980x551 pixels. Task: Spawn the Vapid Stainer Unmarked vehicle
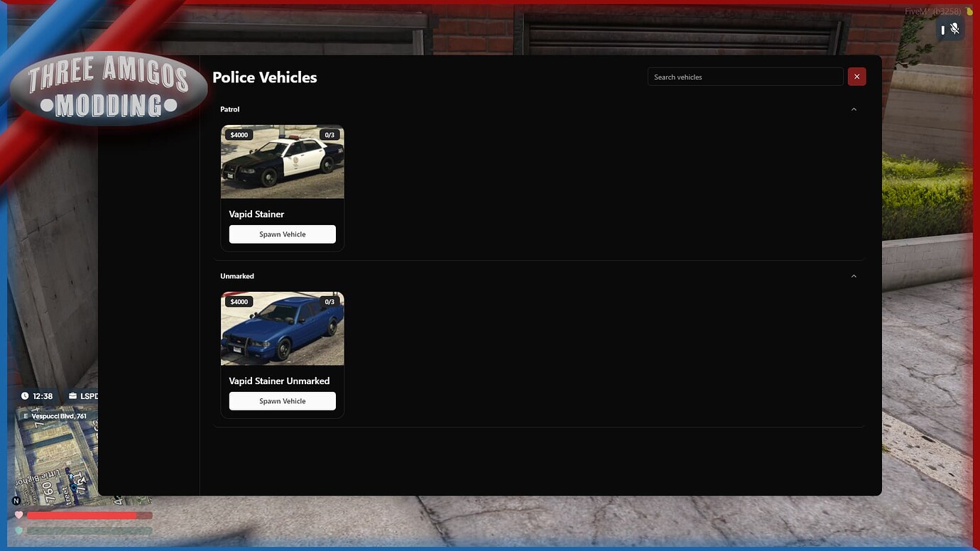tap(282, 400)
